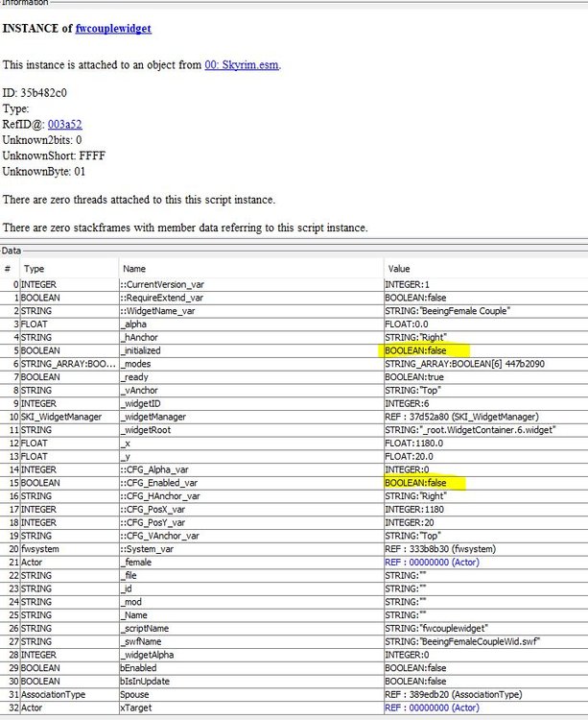The image size is (588, 720).
Task: Click the UnknownShort: FFFF text
Action: 54,156
